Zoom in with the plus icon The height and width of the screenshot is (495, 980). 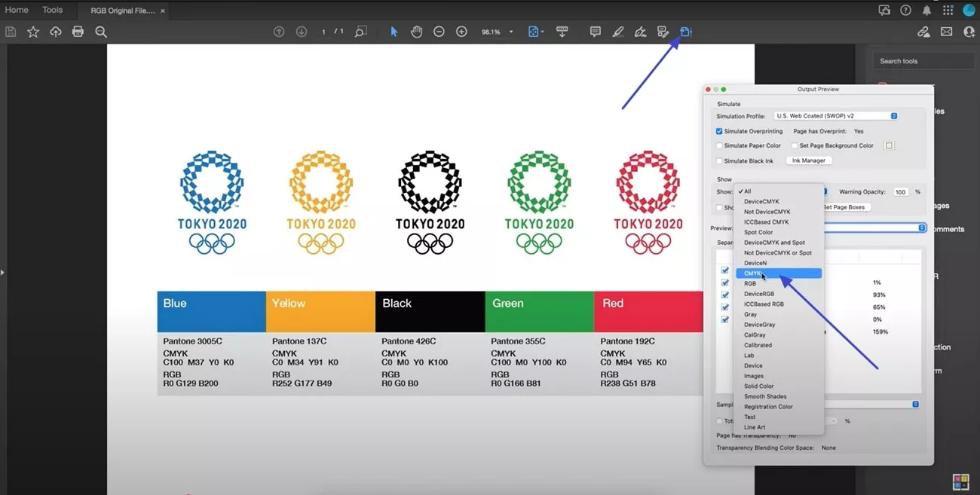pos(461,32)
